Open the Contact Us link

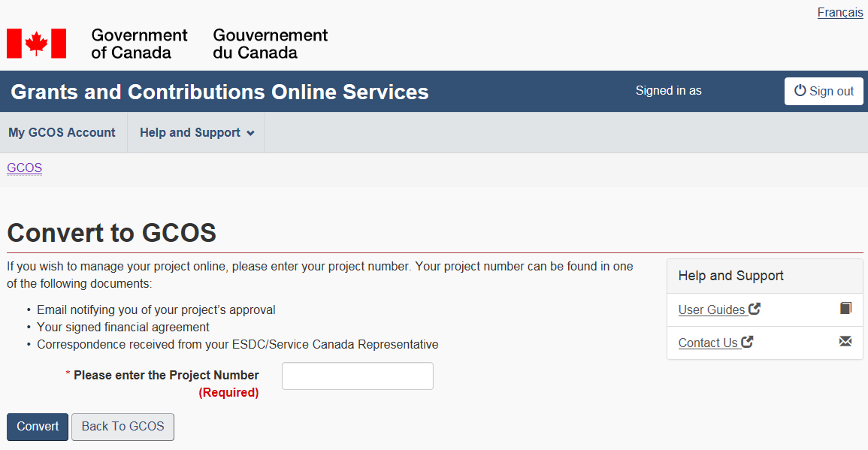pos(708,343)
